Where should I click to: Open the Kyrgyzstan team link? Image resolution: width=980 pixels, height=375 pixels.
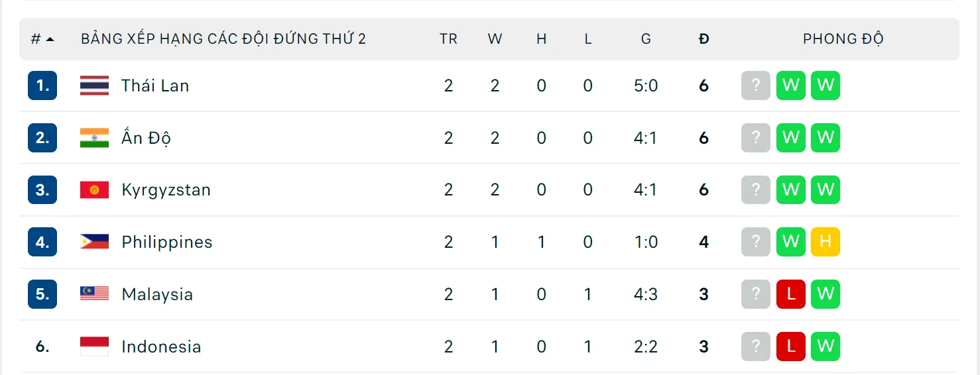pyautogui.click(x=166, y=190)
